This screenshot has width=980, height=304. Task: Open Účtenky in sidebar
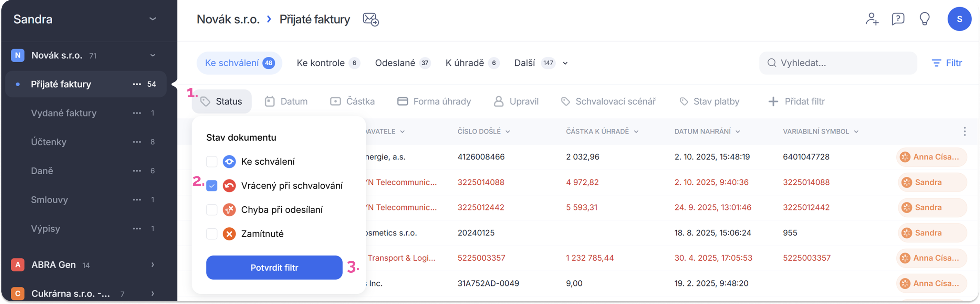pos(49,142)
